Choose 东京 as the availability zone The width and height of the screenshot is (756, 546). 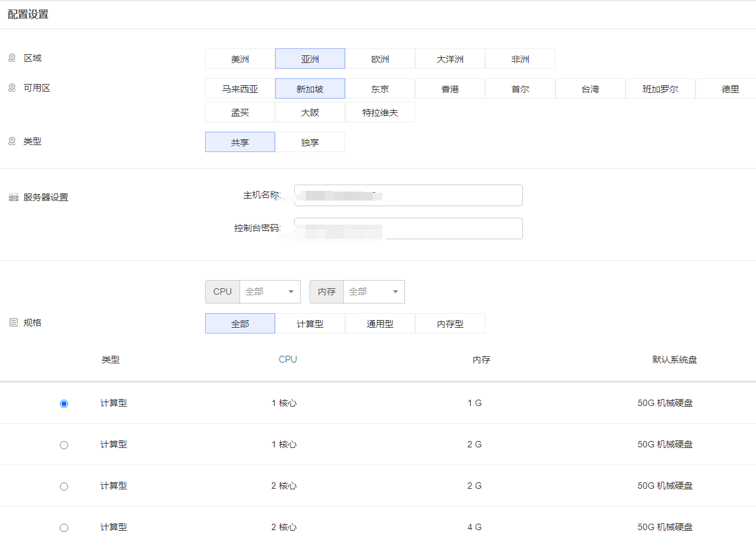(x=380, y=89)
